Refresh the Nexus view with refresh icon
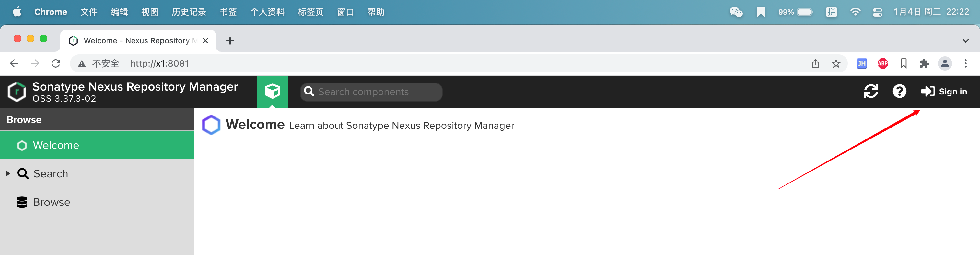Image resolution: width=980 pixels, height=255 pixels. point(871,92)
